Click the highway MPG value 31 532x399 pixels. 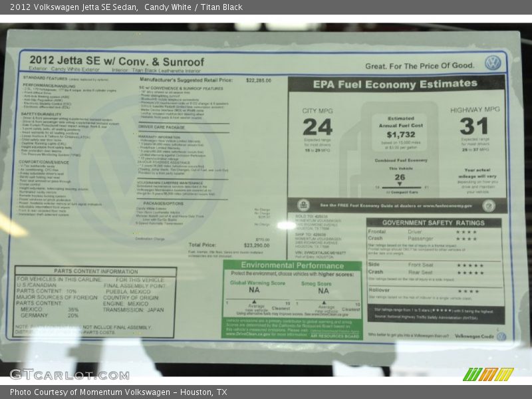(x=474, y=126)
